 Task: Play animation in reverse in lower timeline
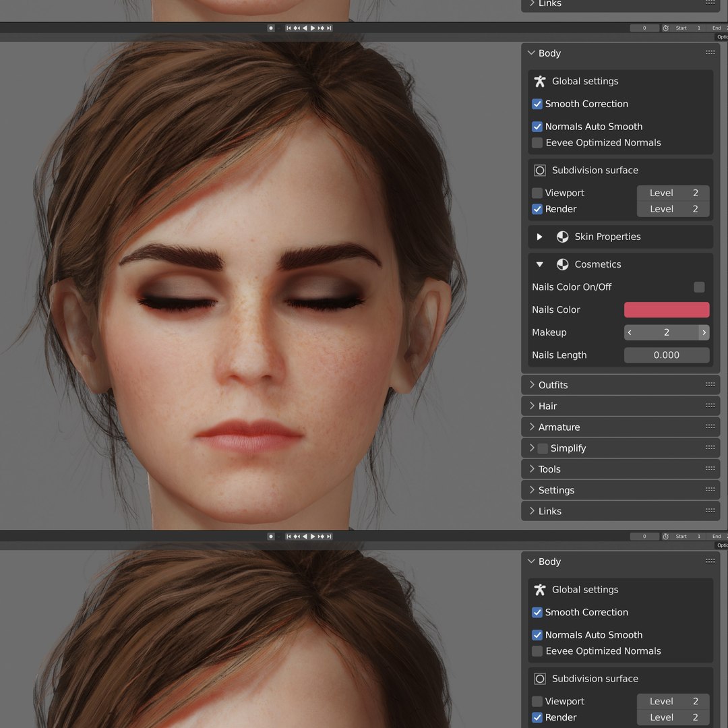(x=305, y=537)
